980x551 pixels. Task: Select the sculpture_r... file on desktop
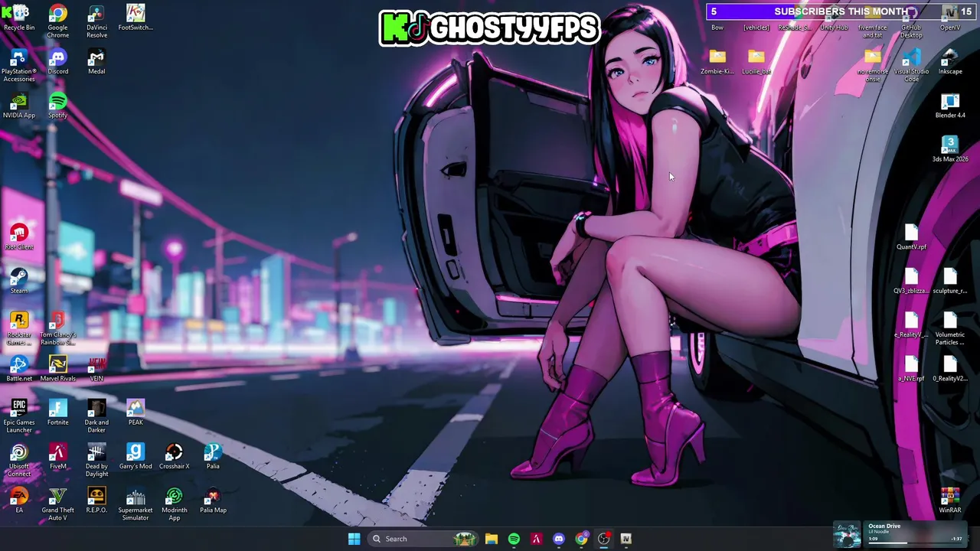coord(950,281)
